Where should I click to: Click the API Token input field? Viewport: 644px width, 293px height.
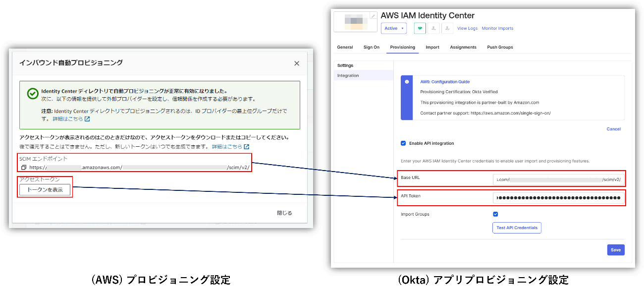558,198
